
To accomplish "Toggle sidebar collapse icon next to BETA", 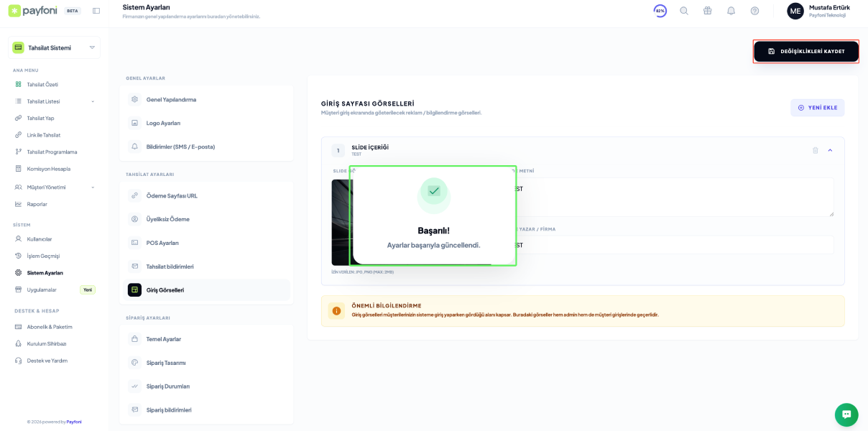I will tap(96, 11).
